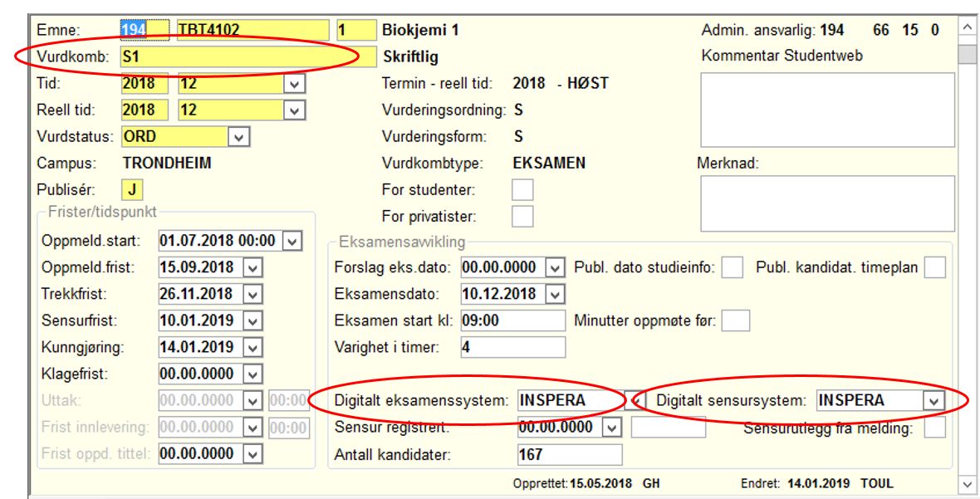Image resolution: width=980 pixels, height=499 pixels.
Task: Click the Merknad text area
Action: tap(827, 203)
